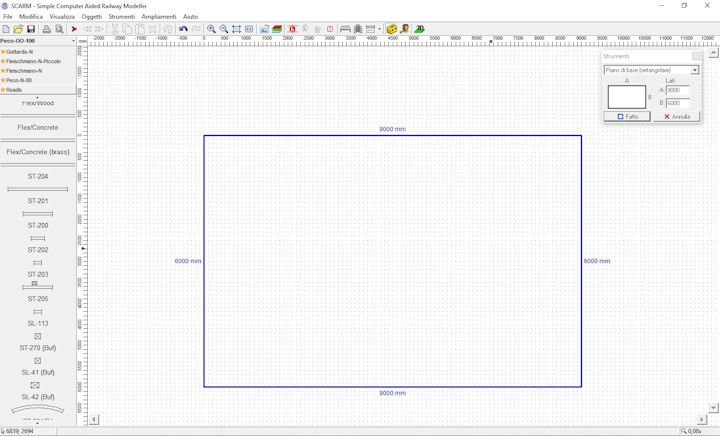Viewport: 720px width, 436px height.
Task: Click the Undo arrow icon
Action: [183, 29]
